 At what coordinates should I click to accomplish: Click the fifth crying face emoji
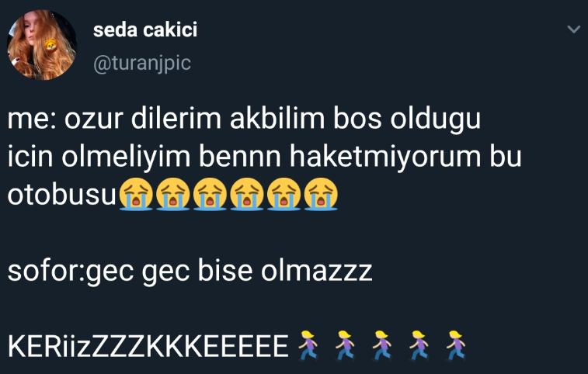coord(284,194)
